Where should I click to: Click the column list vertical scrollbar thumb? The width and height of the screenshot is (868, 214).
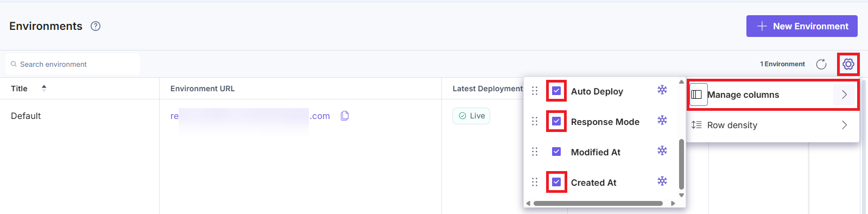coord(681,163)
